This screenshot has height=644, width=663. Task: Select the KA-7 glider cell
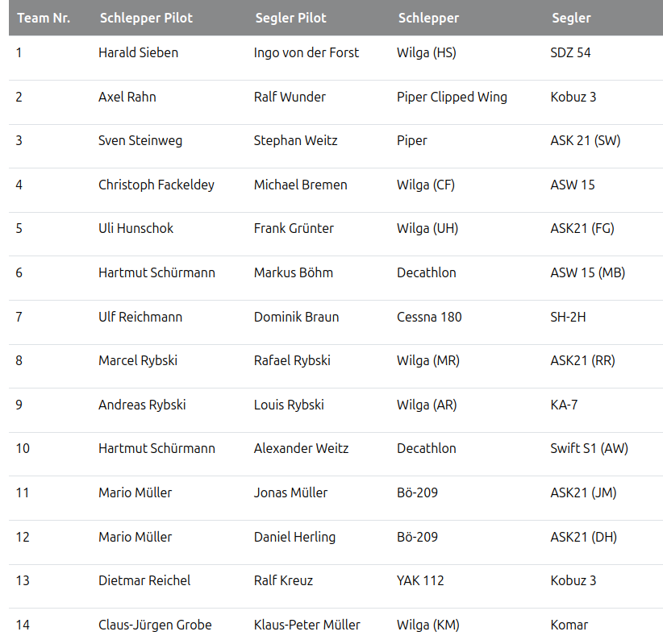pos(564,405)
